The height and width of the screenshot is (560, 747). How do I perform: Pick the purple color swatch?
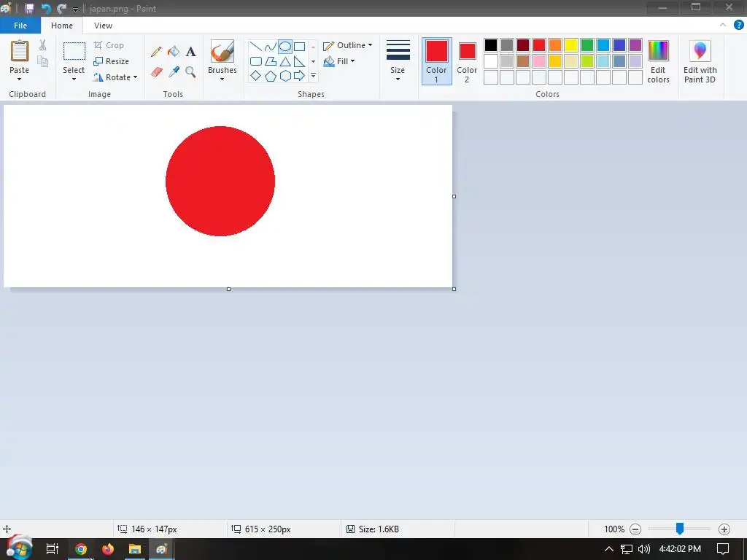click(x=635, y=45)
